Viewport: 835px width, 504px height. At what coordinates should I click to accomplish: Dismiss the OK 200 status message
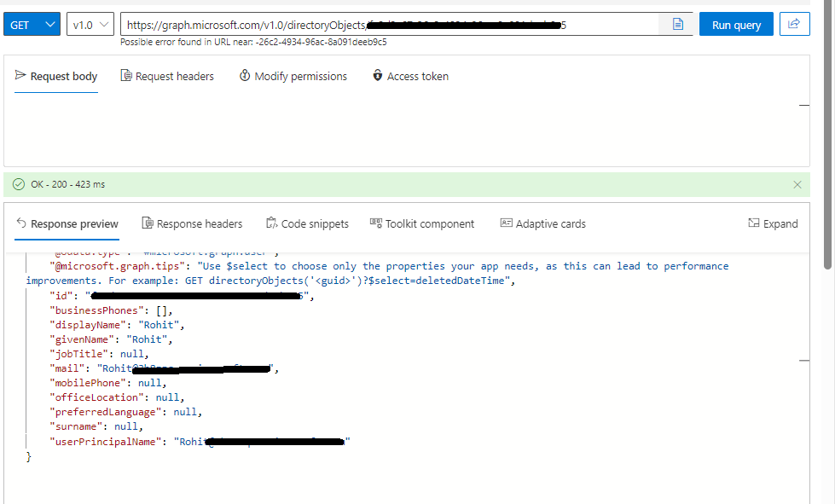(797, 183)
